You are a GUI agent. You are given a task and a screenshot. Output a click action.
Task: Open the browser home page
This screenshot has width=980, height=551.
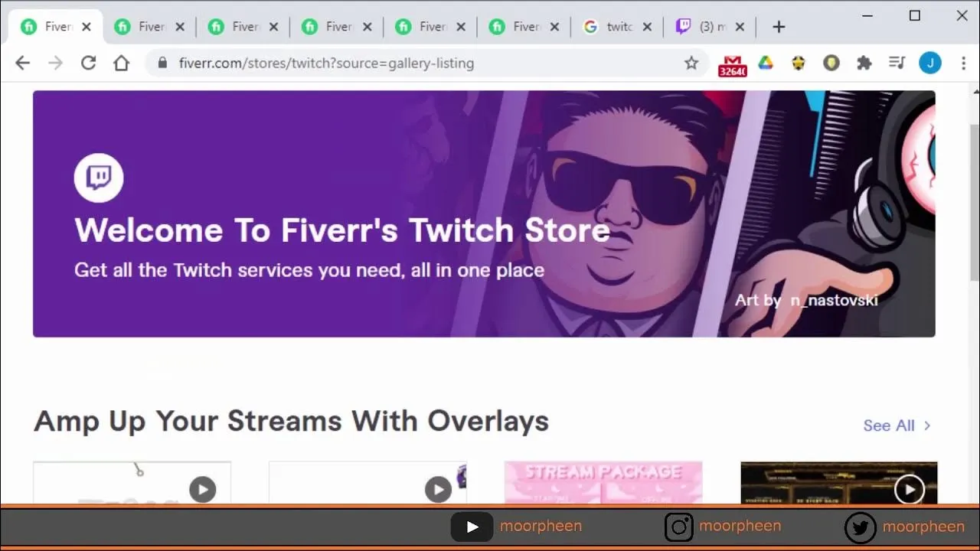click(121, 64)
